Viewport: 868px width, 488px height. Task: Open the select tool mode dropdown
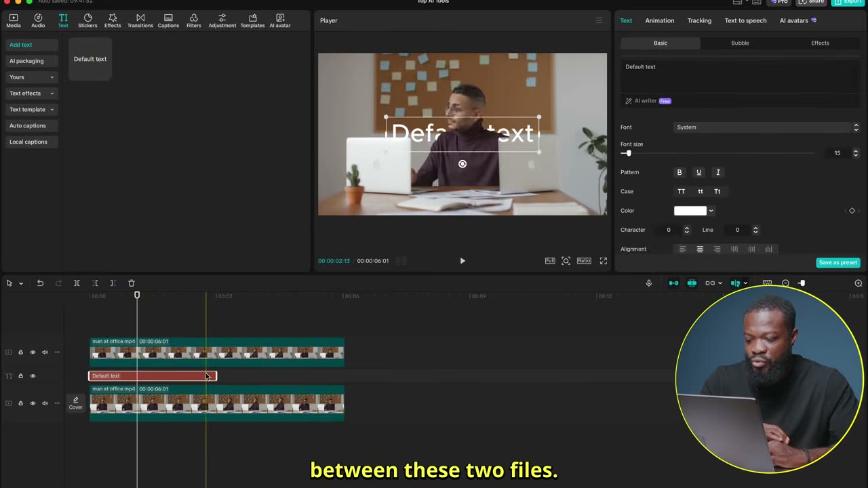(21, 283)
